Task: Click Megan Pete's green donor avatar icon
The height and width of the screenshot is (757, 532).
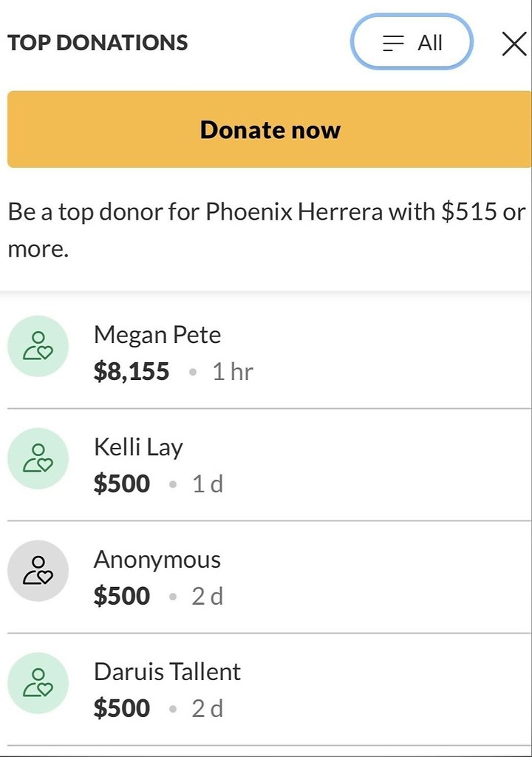Action: (38, 346)
